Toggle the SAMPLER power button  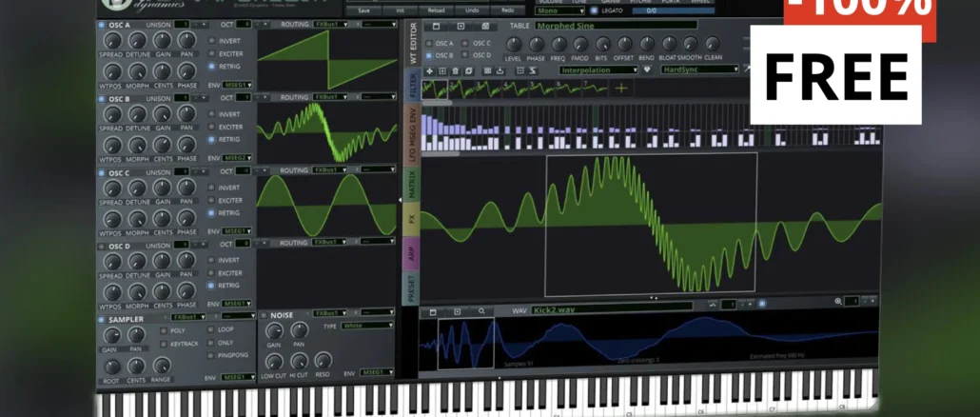pyautogui.click(x=102, y=319)
